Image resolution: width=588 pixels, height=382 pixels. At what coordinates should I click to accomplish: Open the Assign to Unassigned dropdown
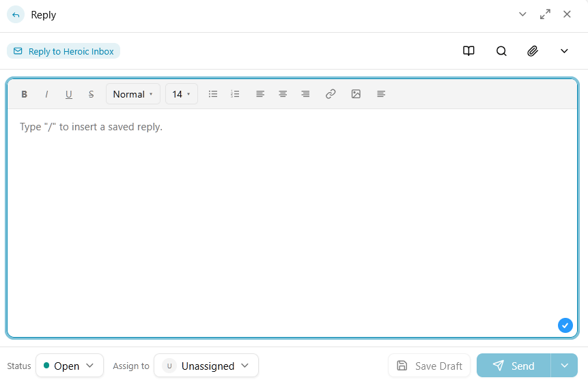pyautogui.click(x=206, y=366)
